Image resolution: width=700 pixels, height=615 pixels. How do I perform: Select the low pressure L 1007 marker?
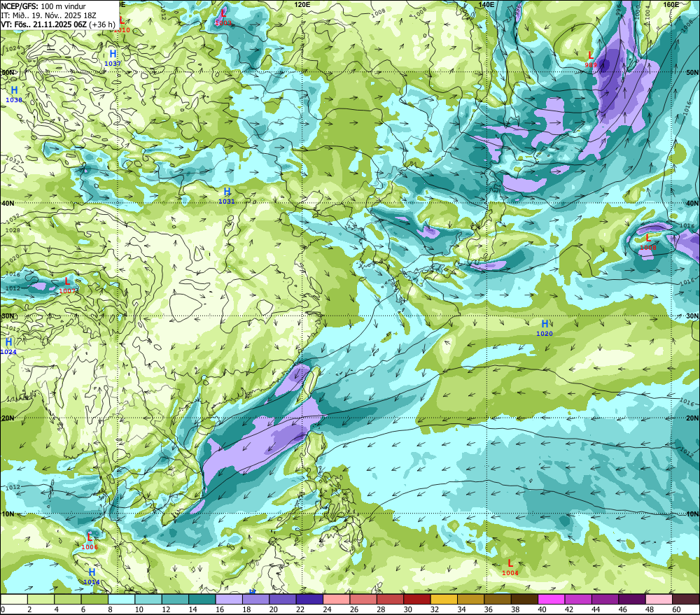pyautogui.click(x=67, y=285)
